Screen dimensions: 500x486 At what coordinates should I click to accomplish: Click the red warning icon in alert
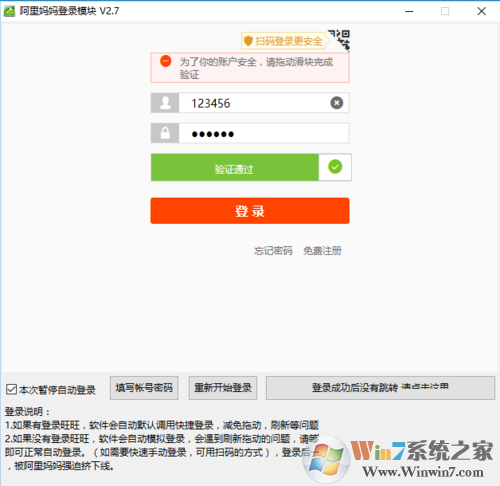pos(166,61)
